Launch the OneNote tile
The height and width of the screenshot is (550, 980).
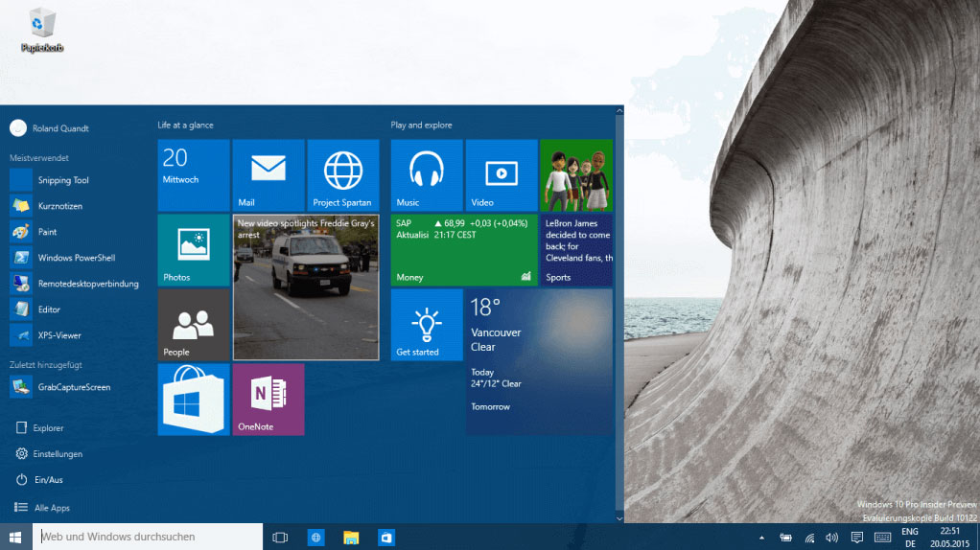(x=268, y=400)
